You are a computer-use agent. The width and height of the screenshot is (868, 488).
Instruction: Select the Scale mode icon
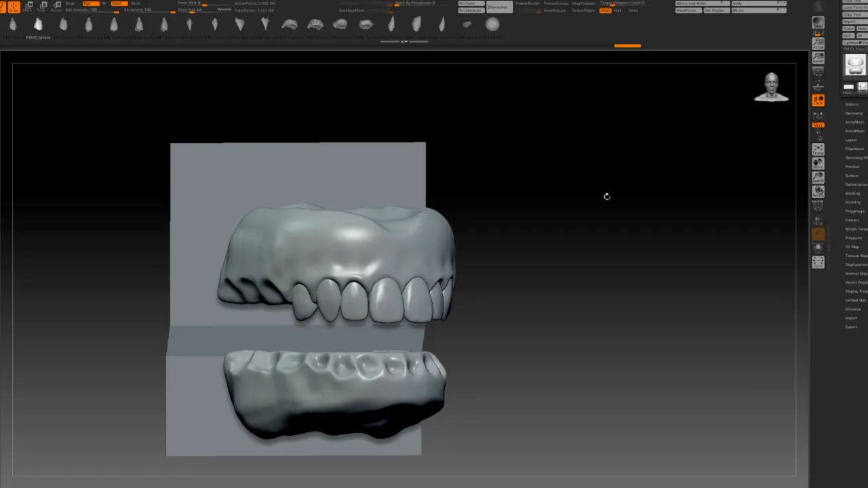tap(42, 7)
